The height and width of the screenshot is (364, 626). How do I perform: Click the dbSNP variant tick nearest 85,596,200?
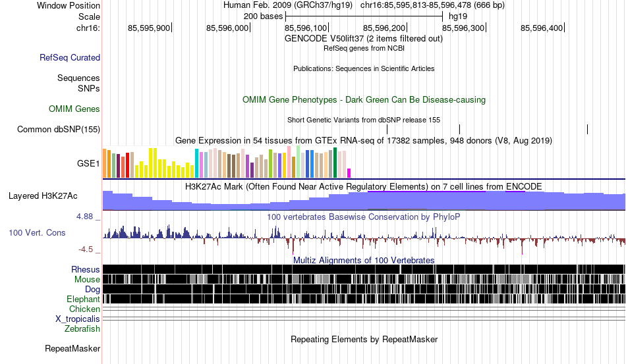(387, 129)
